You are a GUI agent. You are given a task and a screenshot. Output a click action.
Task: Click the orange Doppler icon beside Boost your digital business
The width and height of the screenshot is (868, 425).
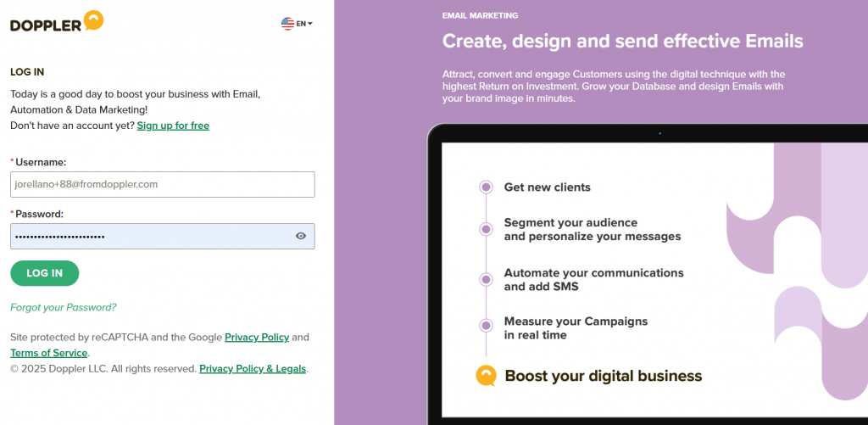486,377
